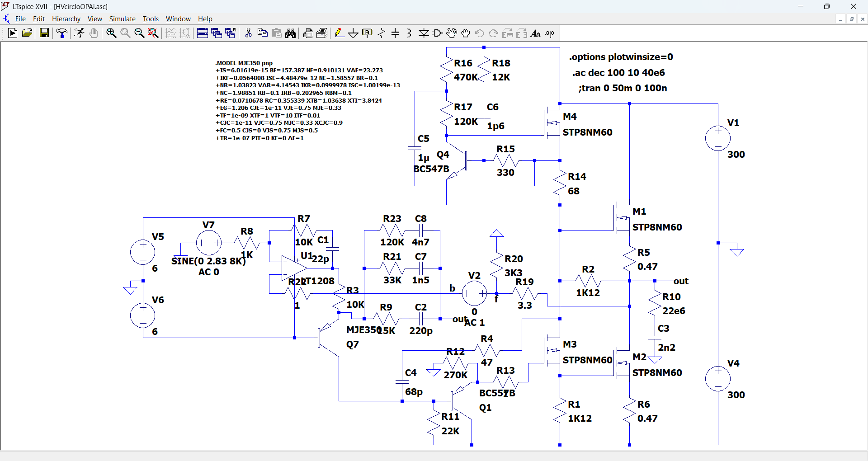
Task: Save the schematic with the floppy icon
Action: (44, 33)
